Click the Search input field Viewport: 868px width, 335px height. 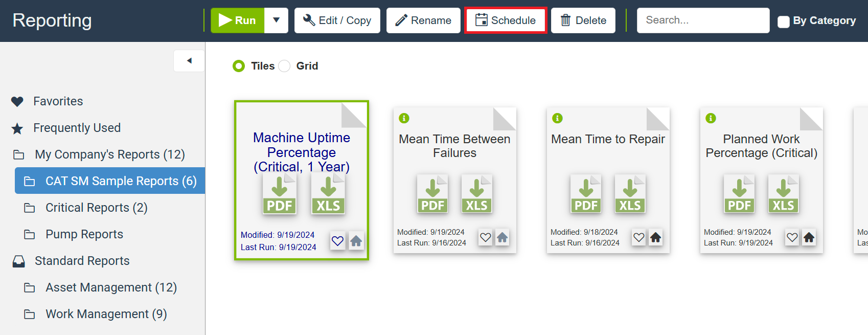tap(703, 20)
